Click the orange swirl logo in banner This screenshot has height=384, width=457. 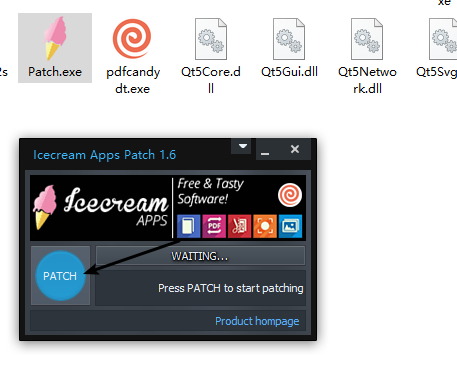pos(290,195)
